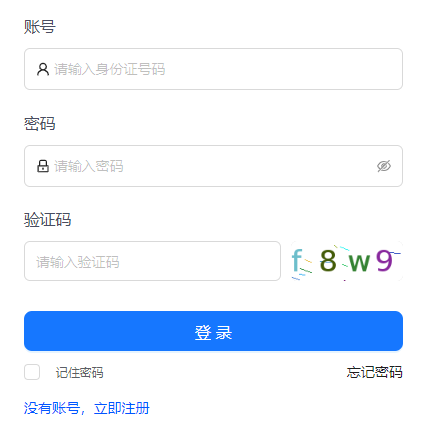This screenshot has height=422, width=426.
Task: Click the purple digit 9 in captcha
Action: 384,260
